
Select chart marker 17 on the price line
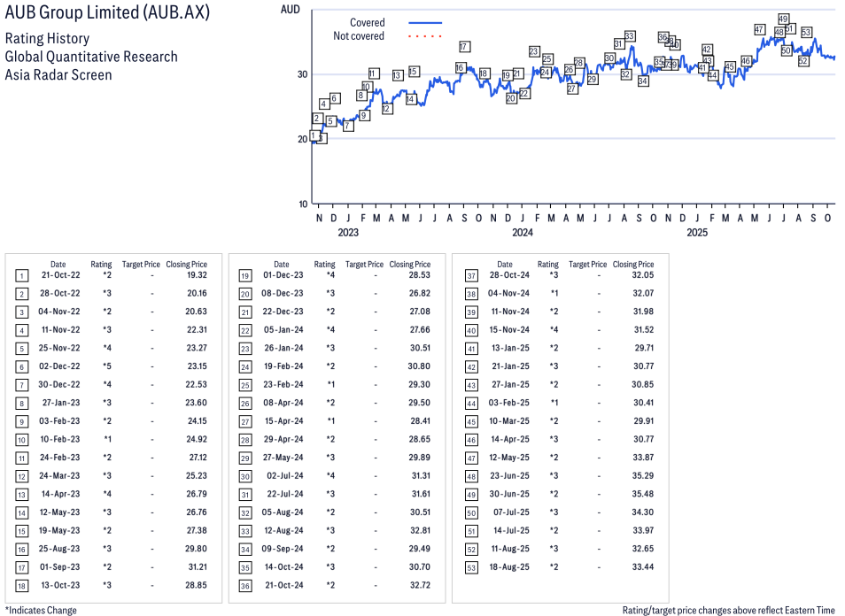464,46
